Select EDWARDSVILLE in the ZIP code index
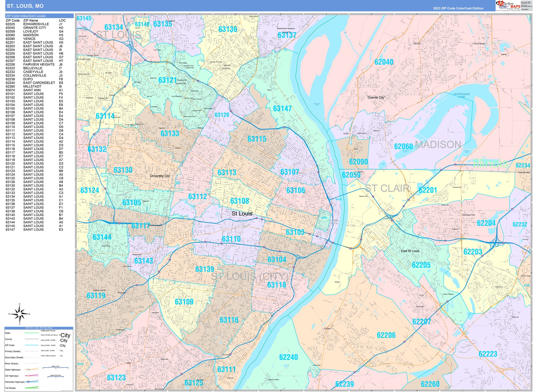Screen dimensions: 535x392 pos(36,25)
